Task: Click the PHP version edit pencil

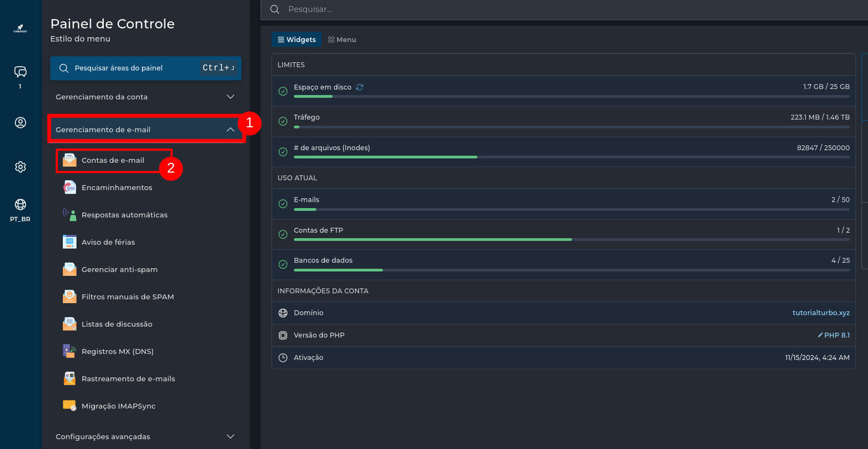Action: click(x=820, y=335)
